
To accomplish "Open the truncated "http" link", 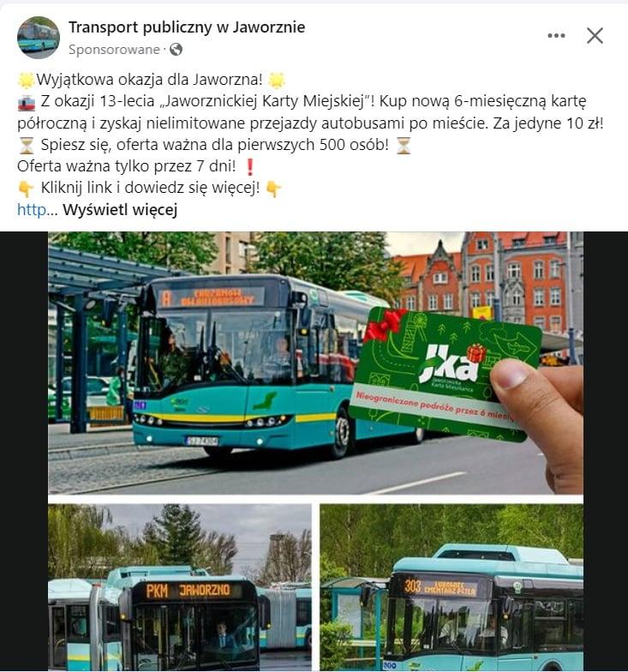I will 33,210.
